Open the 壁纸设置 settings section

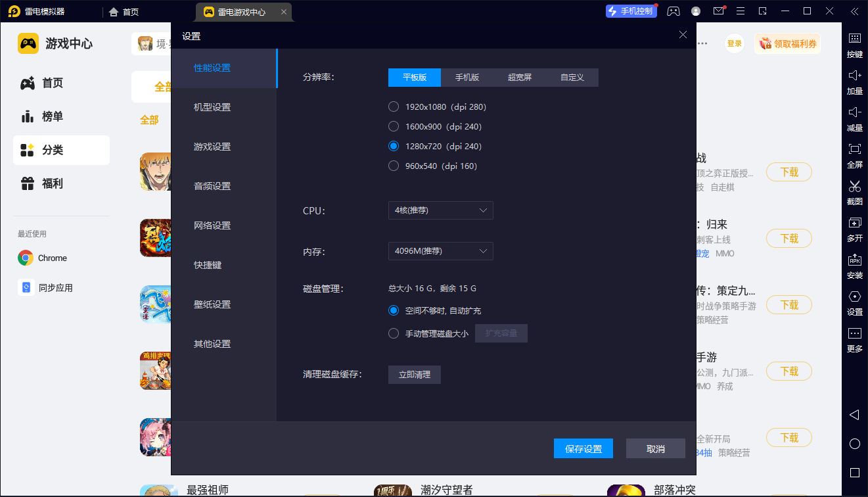click(210, 304)
